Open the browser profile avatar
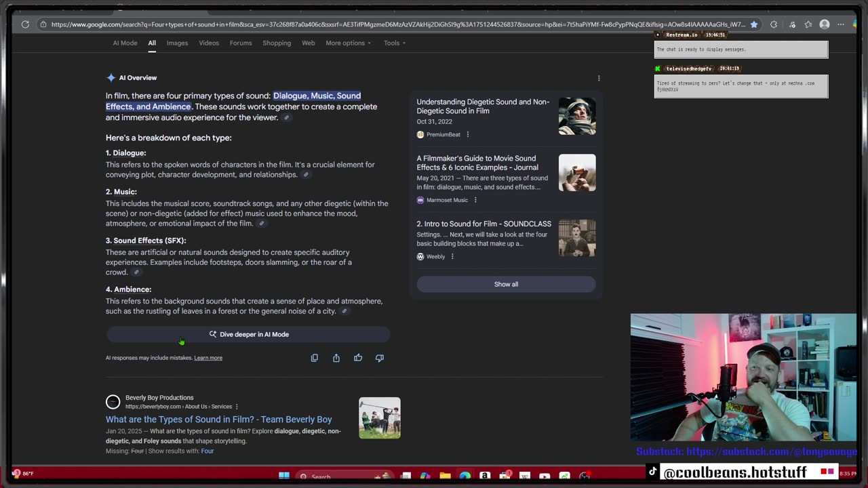Viewport: 868px width, 488px height. coord(825,24)
